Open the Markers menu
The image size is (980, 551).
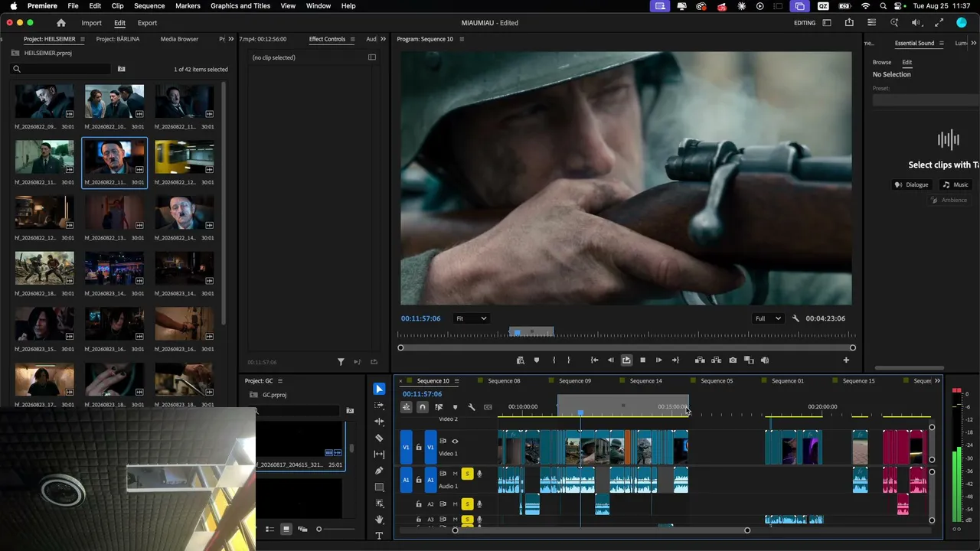188,6
